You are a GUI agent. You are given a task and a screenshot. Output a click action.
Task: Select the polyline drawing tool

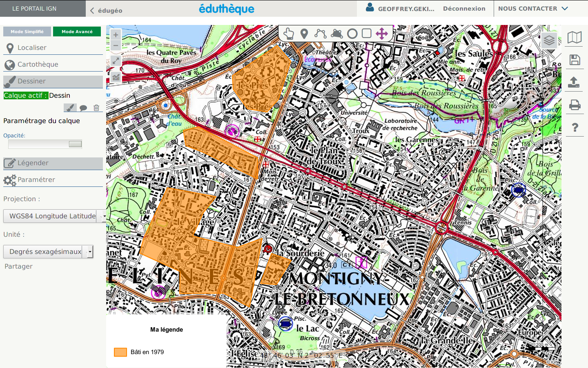(320, 34)
